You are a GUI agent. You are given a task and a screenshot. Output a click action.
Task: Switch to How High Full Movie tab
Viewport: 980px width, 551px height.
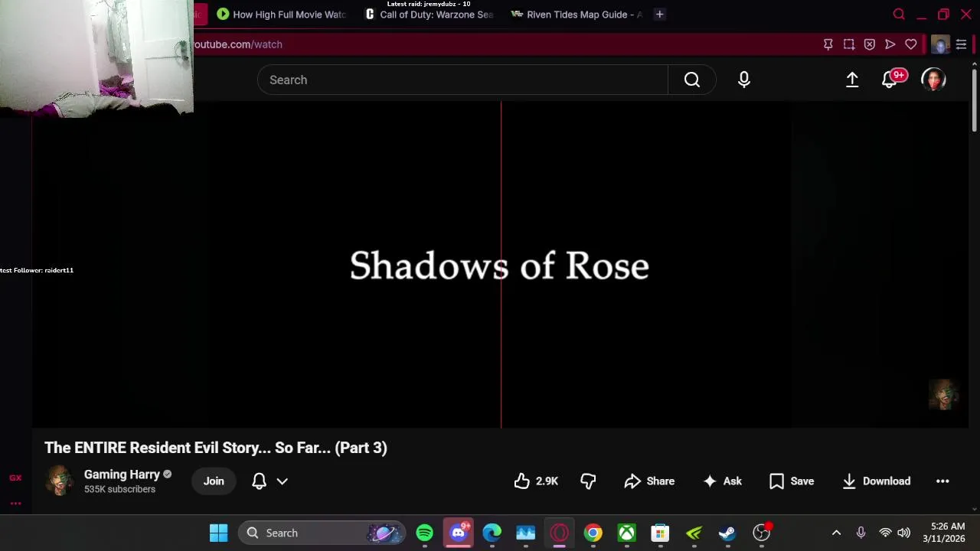tap(282, 15)
